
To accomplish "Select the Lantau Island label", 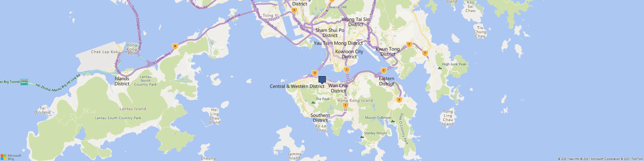I will 133,109.
